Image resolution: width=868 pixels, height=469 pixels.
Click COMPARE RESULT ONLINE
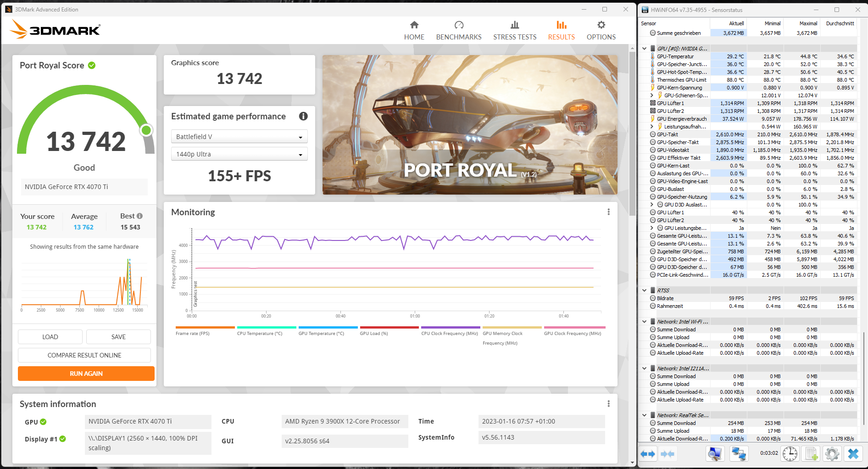tap(84, 355)
